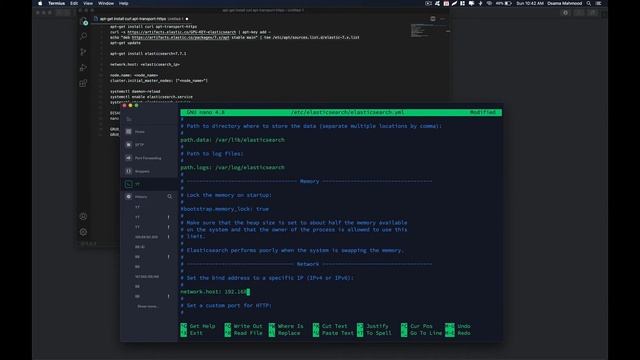Open Accounts icon in VS Code activity bar
The width and height of the screenshot is (640, 360).
[x=83, y=217]
